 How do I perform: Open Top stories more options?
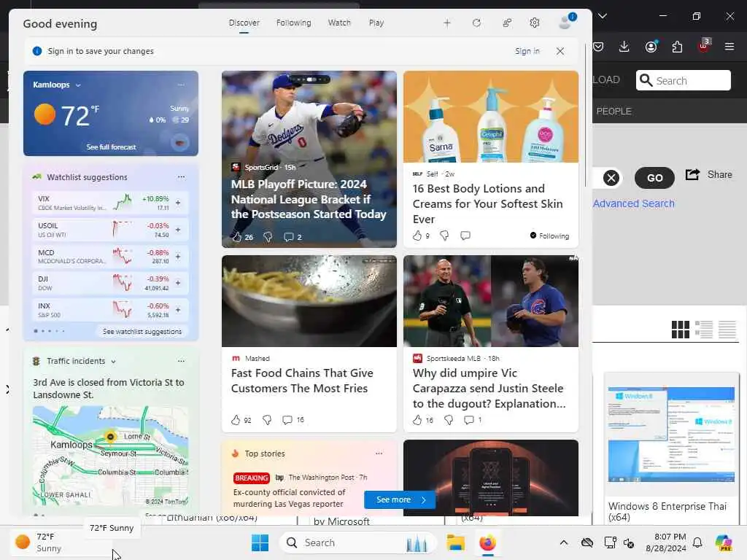(x=379, y=454)
